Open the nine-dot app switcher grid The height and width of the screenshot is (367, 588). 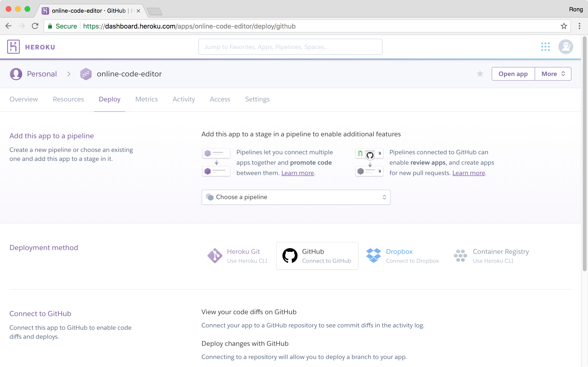[x=545, y=47]
